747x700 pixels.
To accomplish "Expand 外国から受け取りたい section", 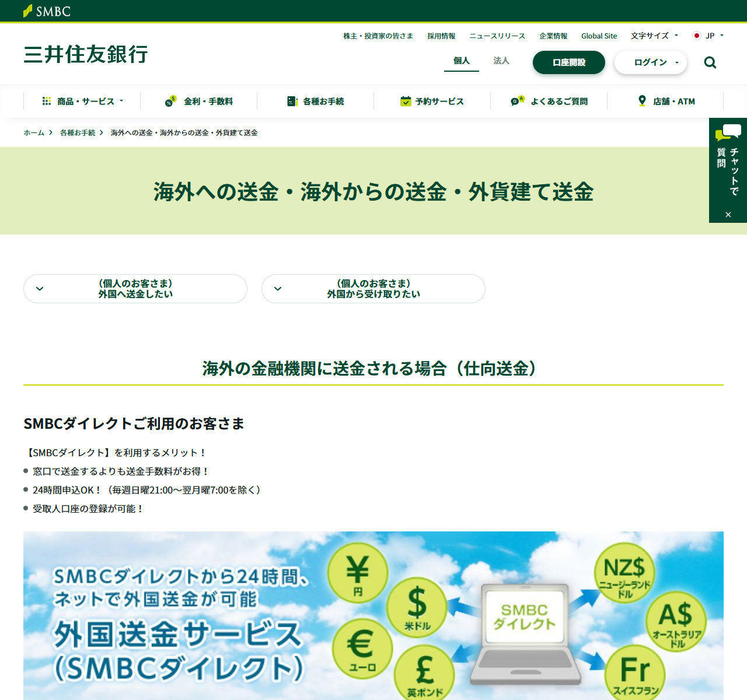I will click(373, 289).
